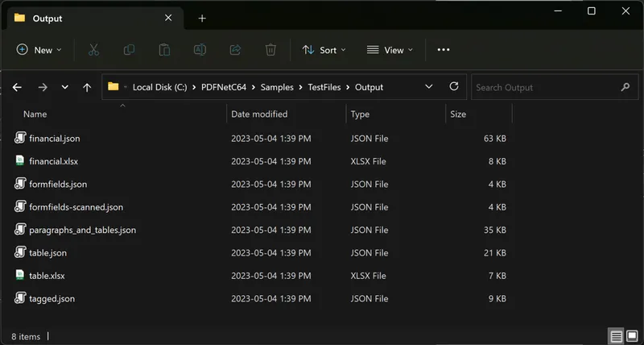Click the New button
The height and width of the screenshot is (345, 644).
pyautogui.click(x=35, y=50)
